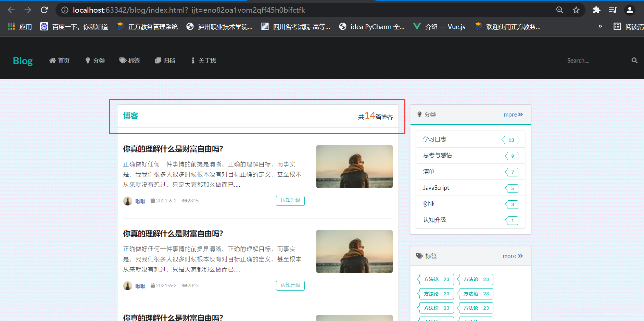Open the browser profile avatar
This screenshot has height=321, width=644.
point(630,10)
